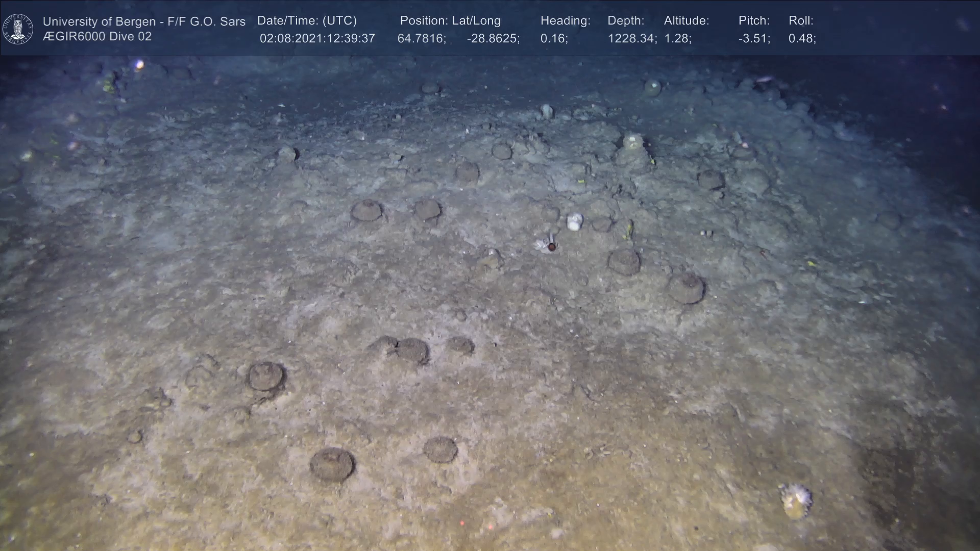The width and height of the screenshot is (980, 551).
Task: Click the University of Bergen vessel title
Action: point(144,21)
